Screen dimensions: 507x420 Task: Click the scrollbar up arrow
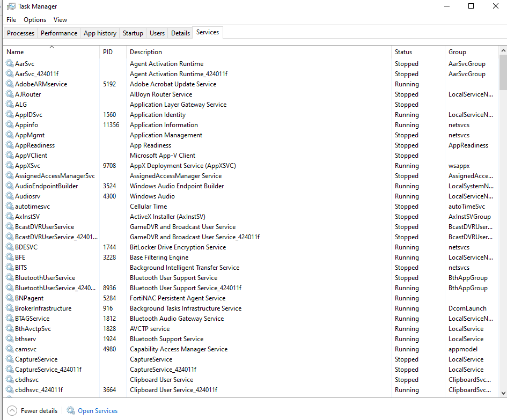pos(503,50)
